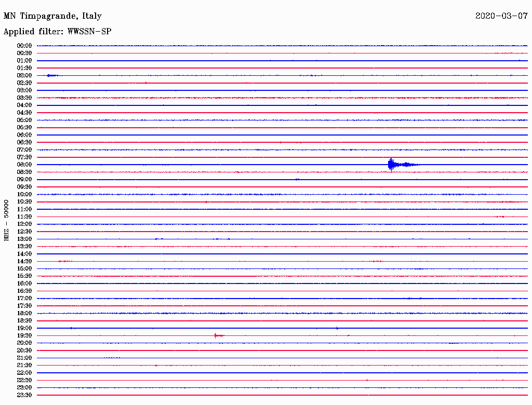Click the red seismic burst on the 19:30 trace

tap(219, 335)
